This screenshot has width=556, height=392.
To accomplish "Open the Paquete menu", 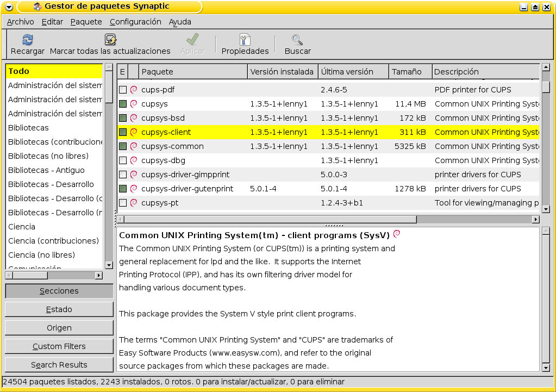I will (x=86, y=22).
